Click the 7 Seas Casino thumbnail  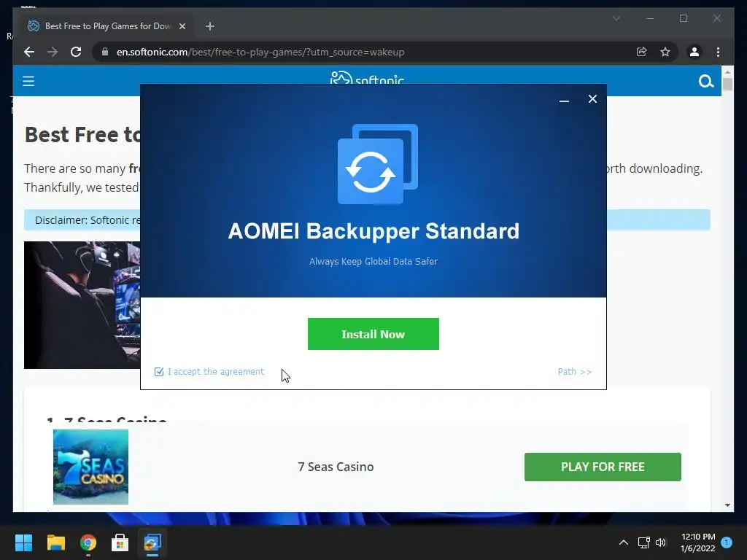[90, 467]
